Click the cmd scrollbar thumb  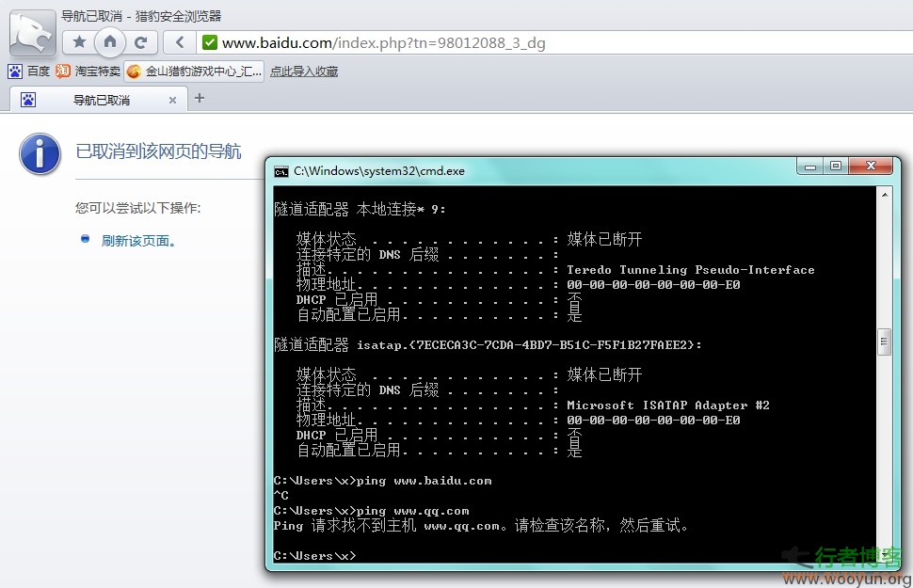click(884, 342)
